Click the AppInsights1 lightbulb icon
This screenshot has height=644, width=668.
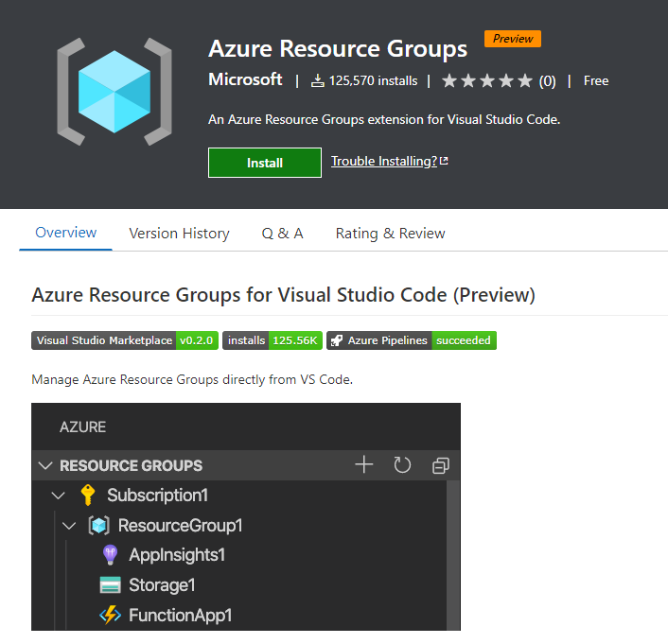click(110, 555)
